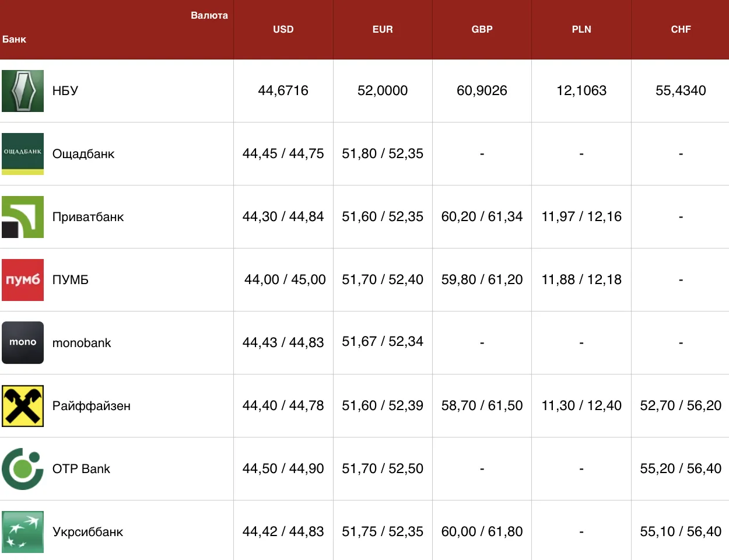This screenshot has height=560, width=729.
Task: Select the EUR column header
Action: pos(383,29)
